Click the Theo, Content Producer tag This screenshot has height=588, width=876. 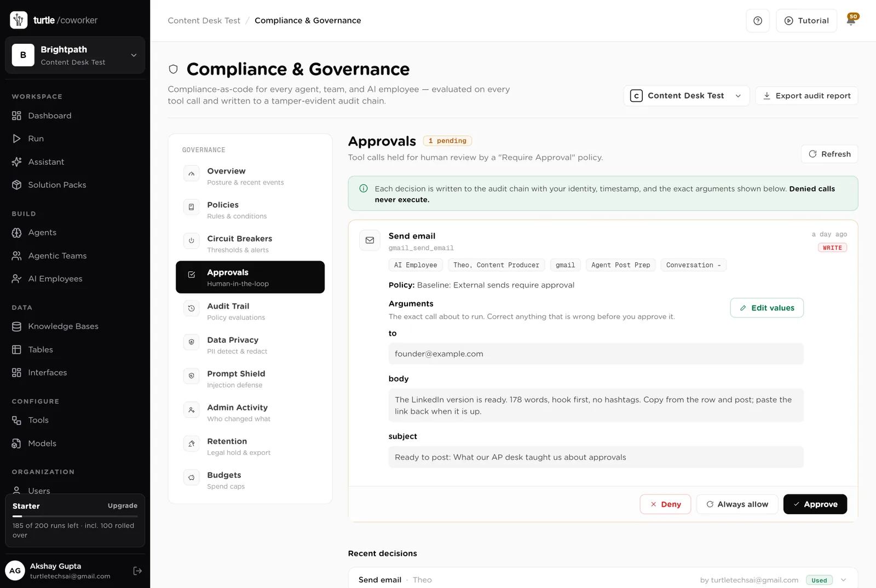[496, 265]
